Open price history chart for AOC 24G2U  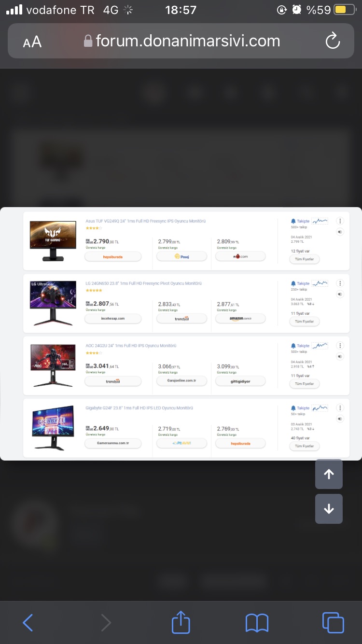(x=320, y=346)
